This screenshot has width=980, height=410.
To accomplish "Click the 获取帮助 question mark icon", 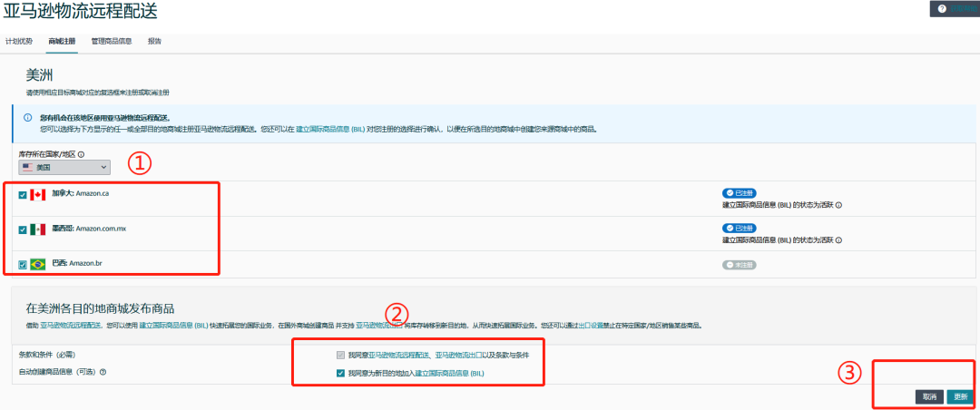I will pos(942,9).
